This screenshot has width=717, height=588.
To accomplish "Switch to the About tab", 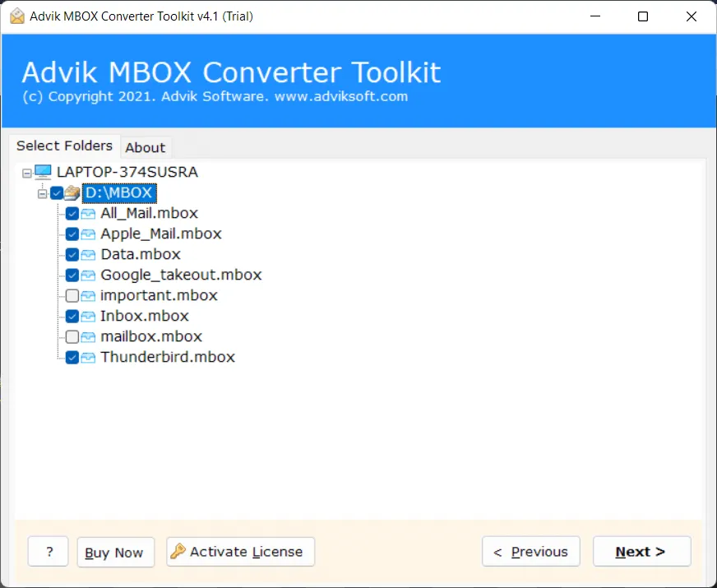I will pyautogui.click(x=146, y=147).
